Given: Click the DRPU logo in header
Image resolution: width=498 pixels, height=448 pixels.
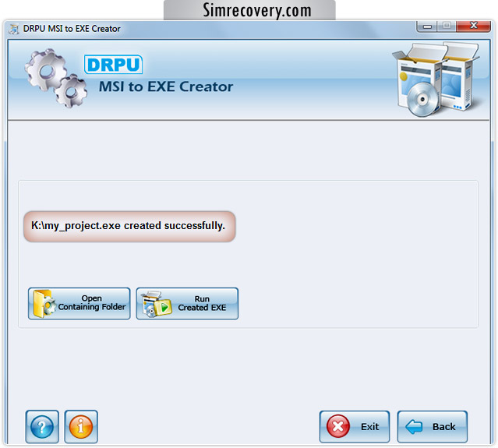Looking at the screenshot, I should click(113, 65).
